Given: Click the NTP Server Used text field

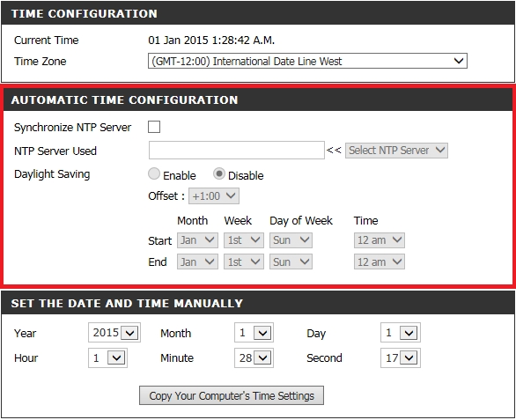Looking at the screenshot, I should (x=237, y=150).
